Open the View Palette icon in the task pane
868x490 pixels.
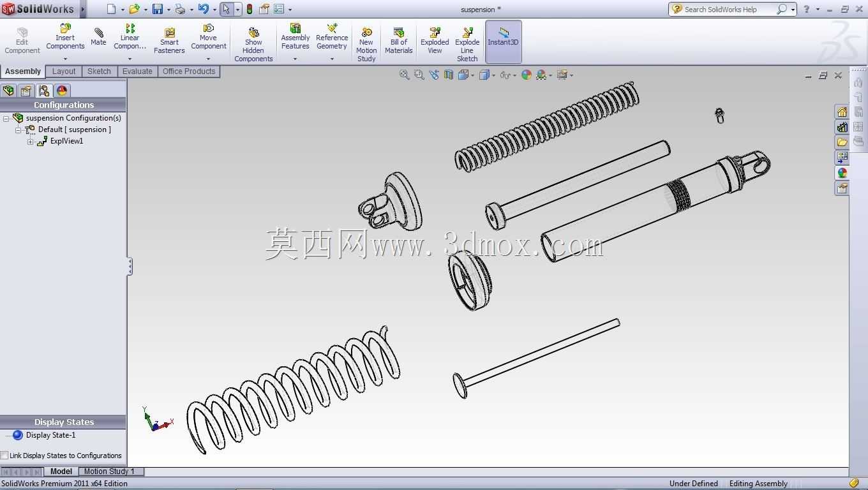coord(842,157)
